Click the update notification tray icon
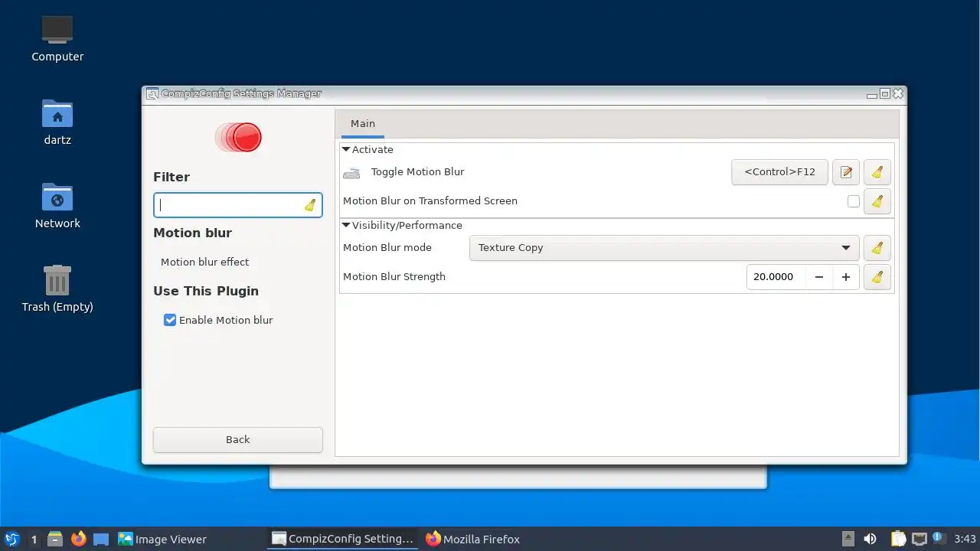This screenshot has height=551, width=980. (x=940, y=538)
